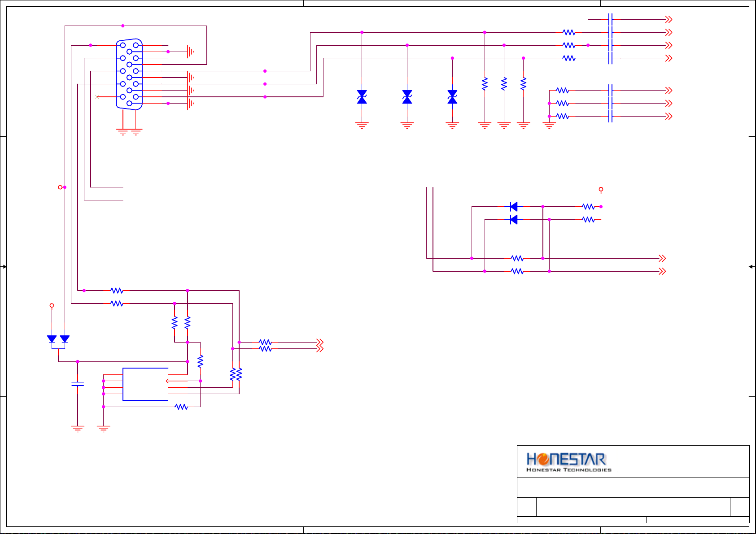
Task: Select the blue 15-pin VGA connector symbol
Action: [x=129, y=74]
